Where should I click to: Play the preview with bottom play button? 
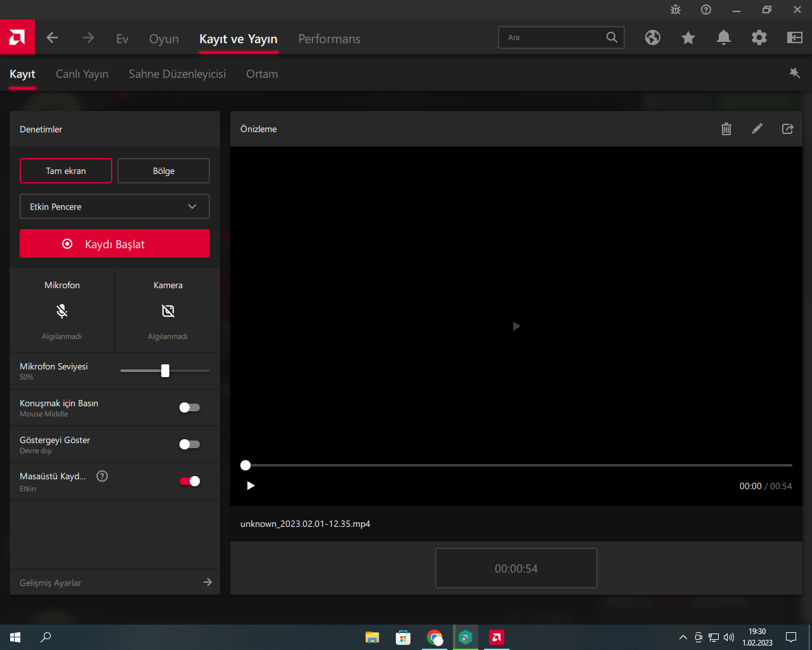(x=251, y=486)
